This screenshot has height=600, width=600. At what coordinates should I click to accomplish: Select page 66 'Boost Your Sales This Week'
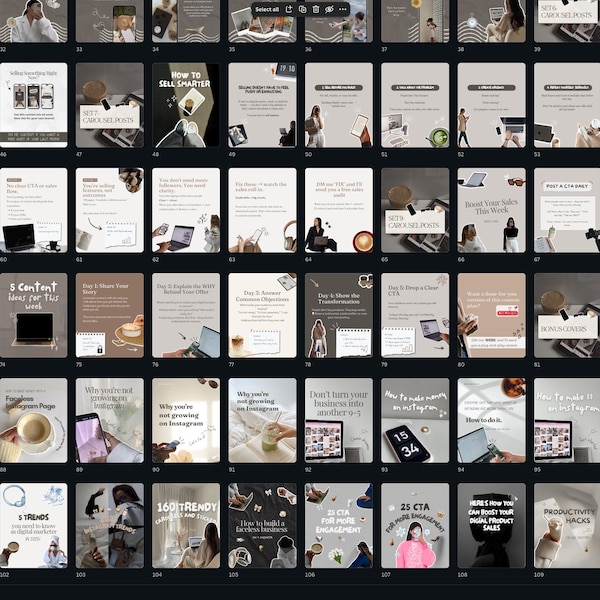coord(492,210)
